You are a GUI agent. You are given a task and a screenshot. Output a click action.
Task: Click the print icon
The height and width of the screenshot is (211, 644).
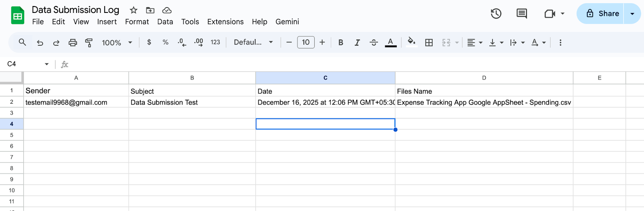click(73, 42)
